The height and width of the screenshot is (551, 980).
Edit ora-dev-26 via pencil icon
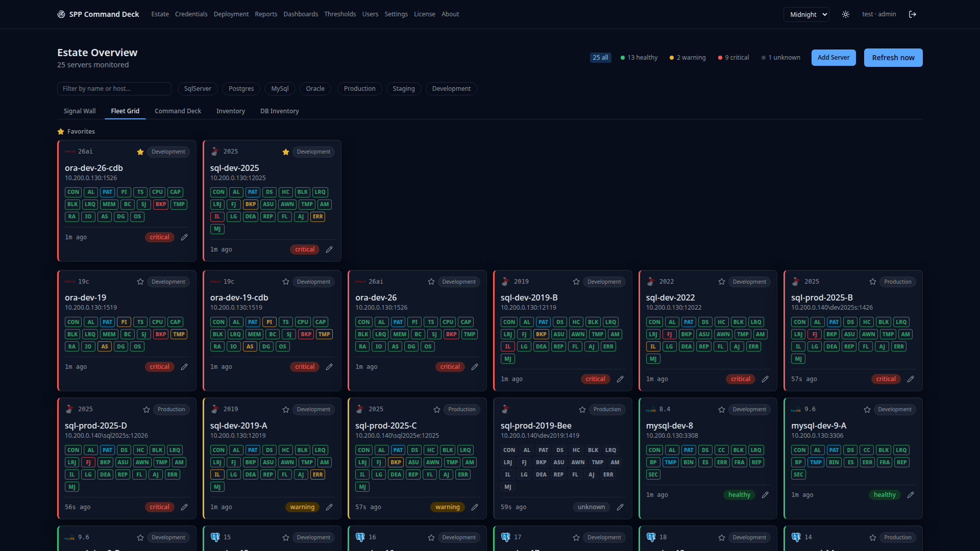[x=475, y=367]
